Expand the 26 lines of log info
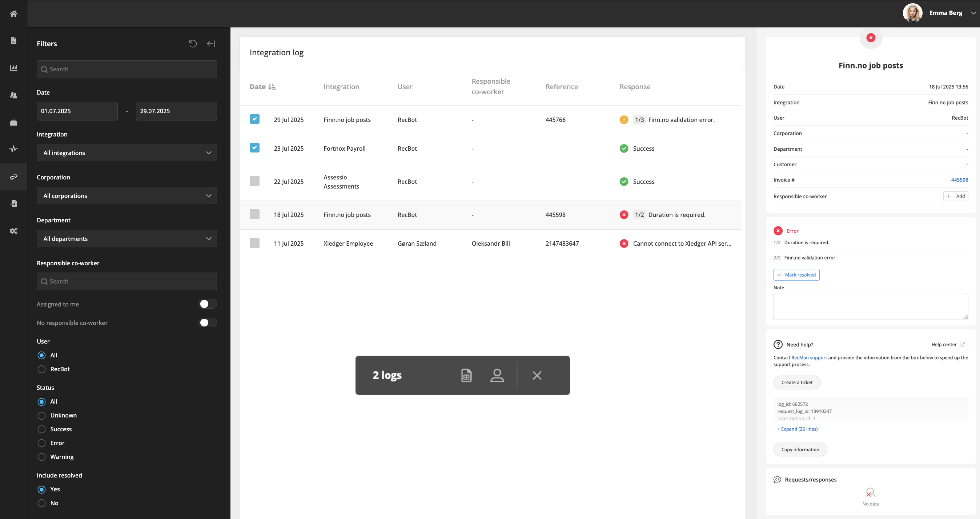This screenshot has height=519, width=980. [x=798, y=429]
